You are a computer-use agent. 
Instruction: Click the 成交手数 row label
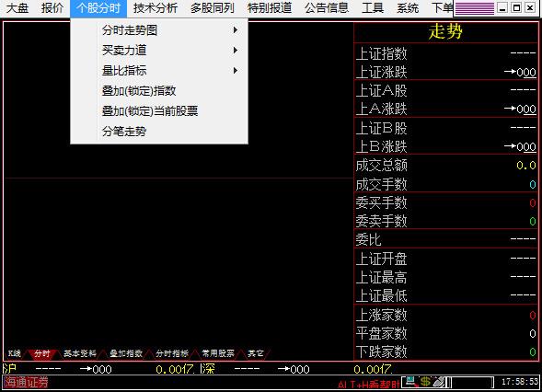pos(382,184)
